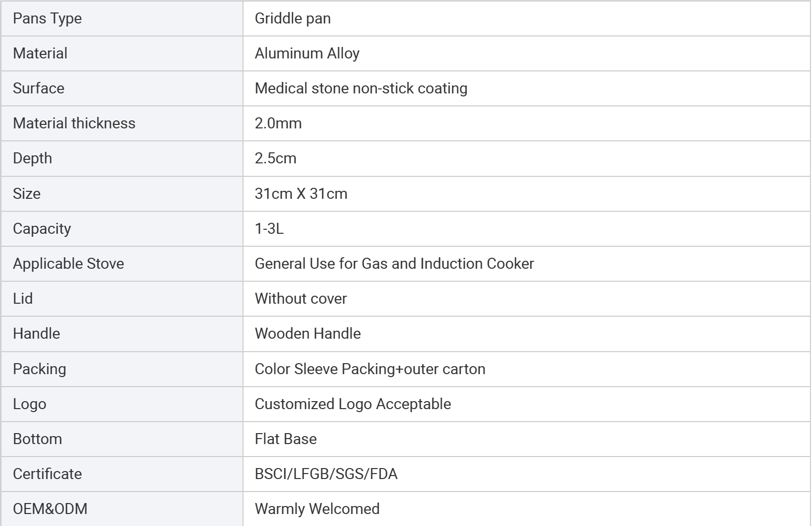The width and height of the screenshot is (812, 526).
Task: Click the '2.5cm' depth value
Action: (x=275, y=158)
